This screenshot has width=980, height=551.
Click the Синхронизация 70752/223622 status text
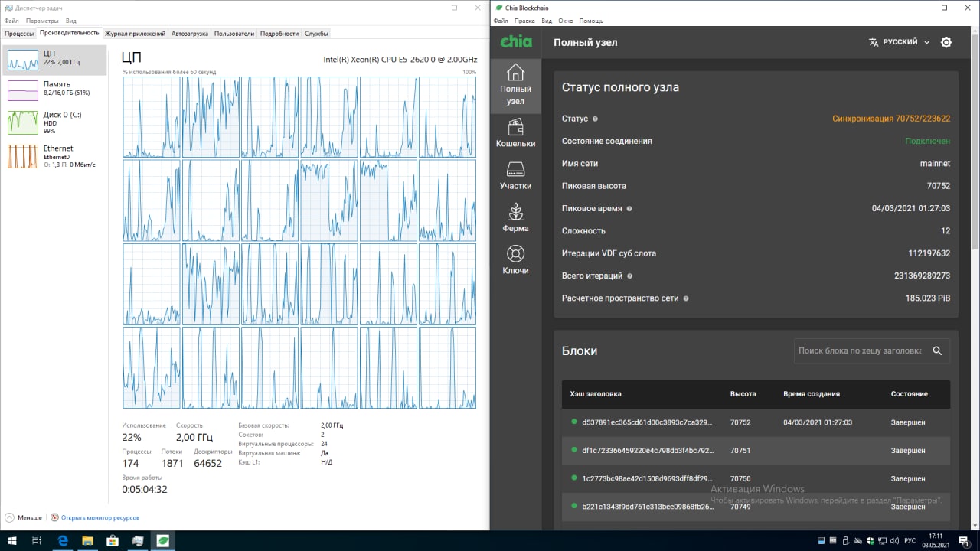891,119
